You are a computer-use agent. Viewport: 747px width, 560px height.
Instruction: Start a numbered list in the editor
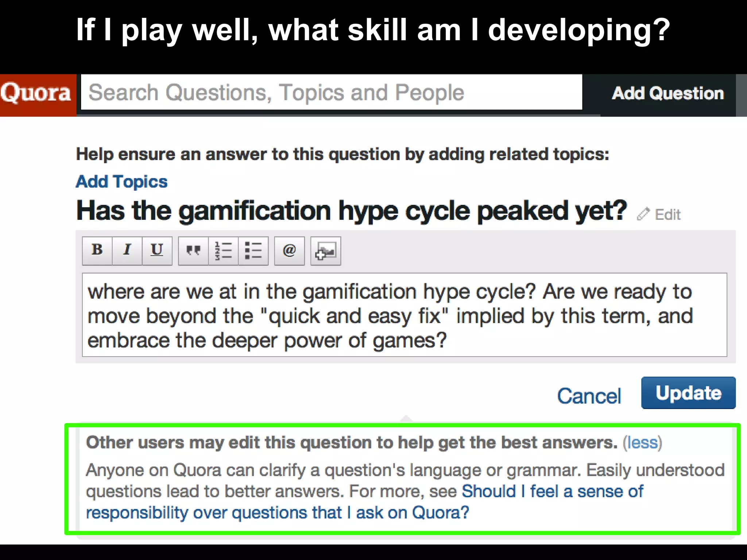(x=223, y=250)
